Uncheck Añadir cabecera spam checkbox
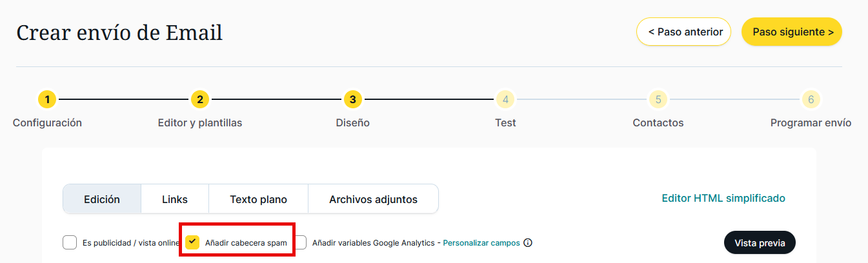The width and height of the screenshot is (868, 263). [192, 242]
